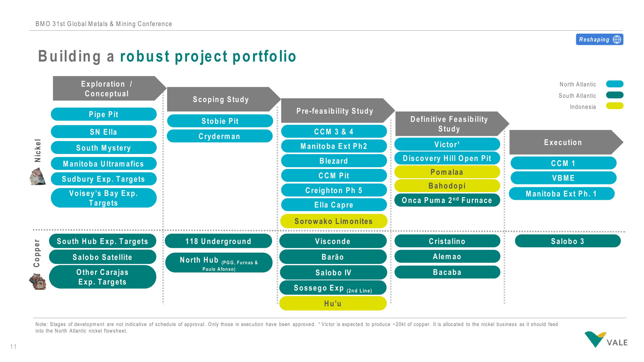
Task: Click the Cryderman pill
Action: click(220, 136)
